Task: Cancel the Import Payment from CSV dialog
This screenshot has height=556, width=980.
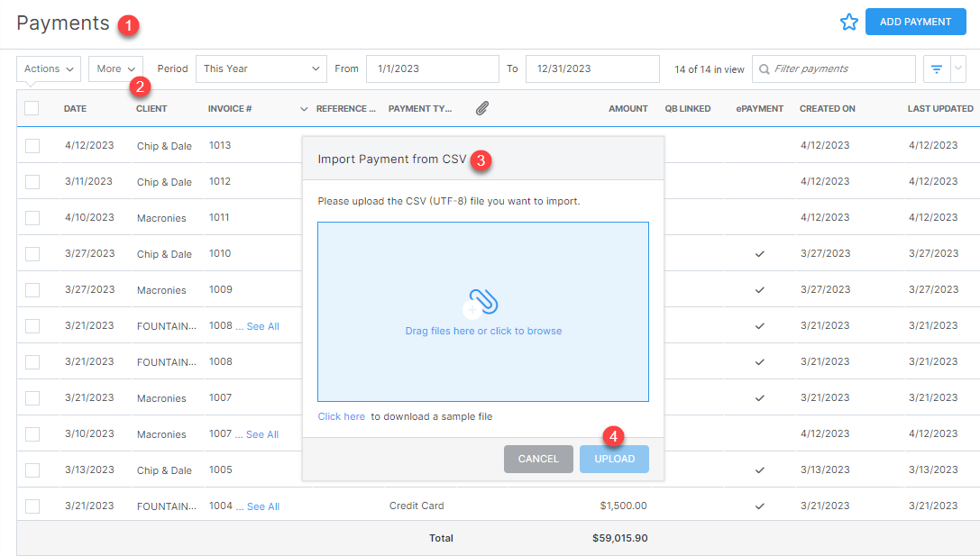Action: pyautogui.click(x=538, y=459)
